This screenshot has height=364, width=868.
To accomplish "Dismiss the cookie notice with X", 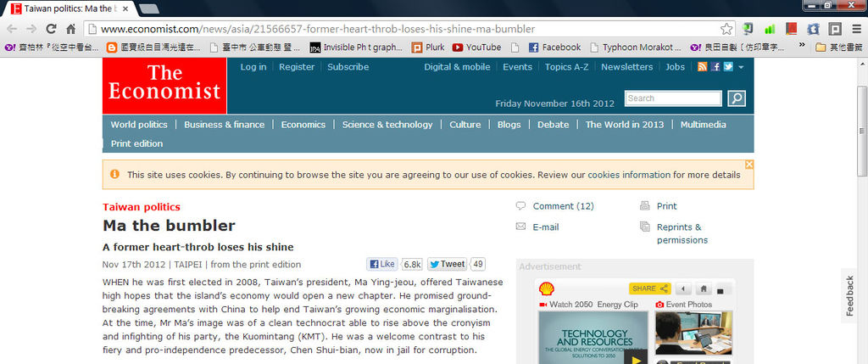I will click(x=749, y=165).
